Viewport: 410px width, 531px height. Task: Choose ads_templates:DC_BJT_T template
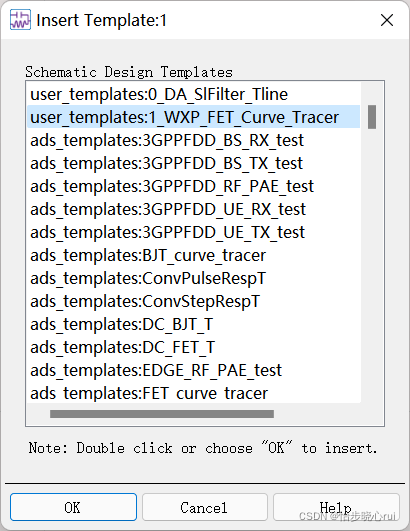(193, 324)
